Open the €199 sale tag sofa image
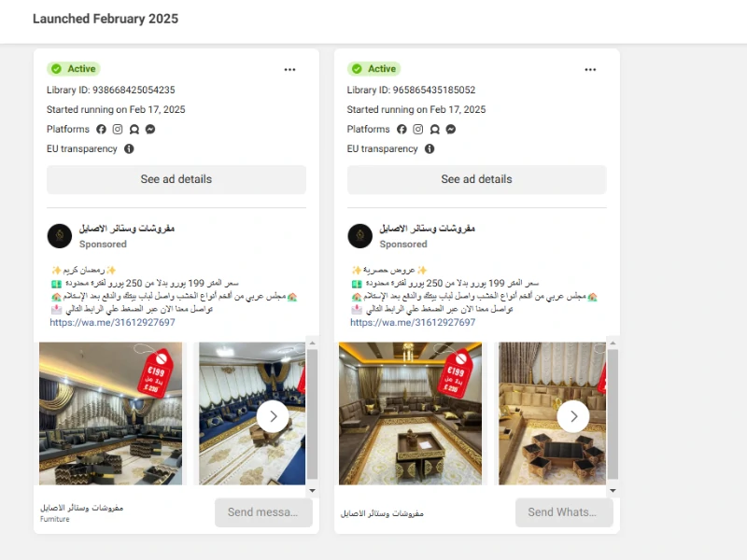Image resolution: width=747 pixels, height=560 pixels. point(111,414)
